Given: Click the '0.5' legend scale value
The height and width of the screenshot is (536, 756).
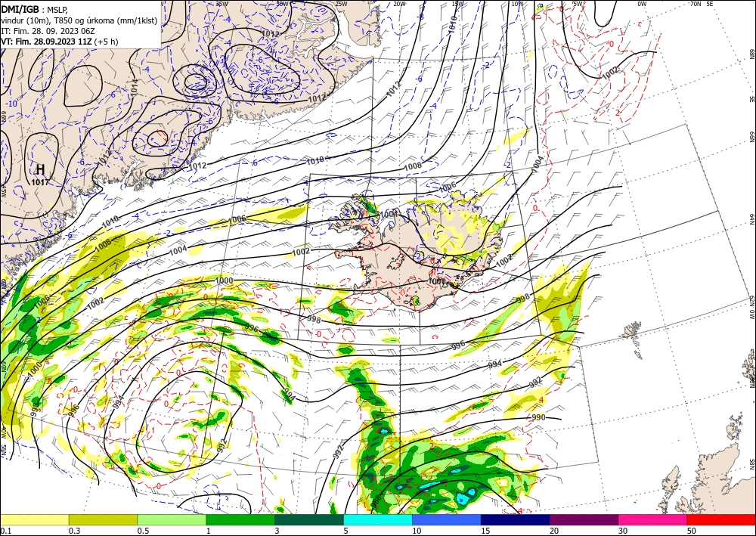Looking at the screenshot, I should [142, 531].
